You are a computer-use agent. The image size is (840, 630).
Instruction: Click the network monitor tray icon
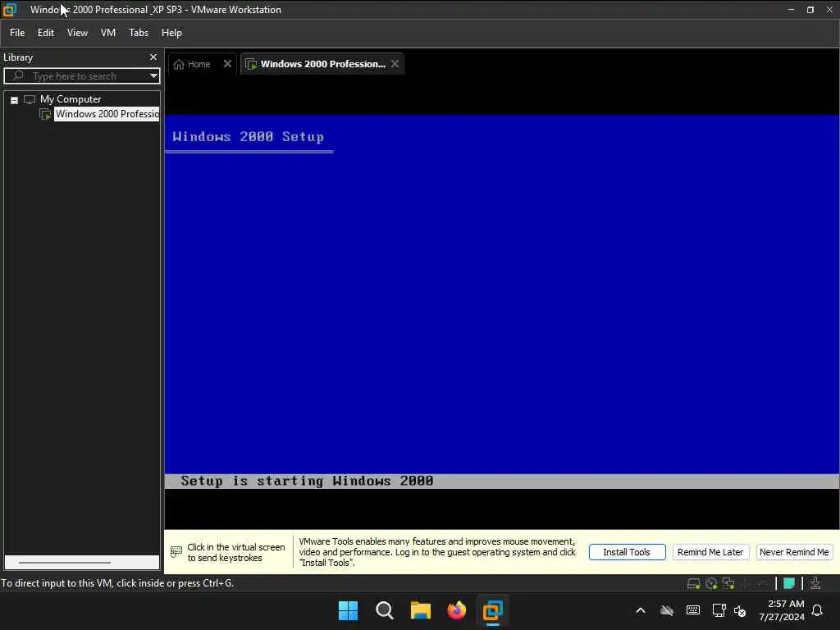pyautogui.click(x=719, y=610)
